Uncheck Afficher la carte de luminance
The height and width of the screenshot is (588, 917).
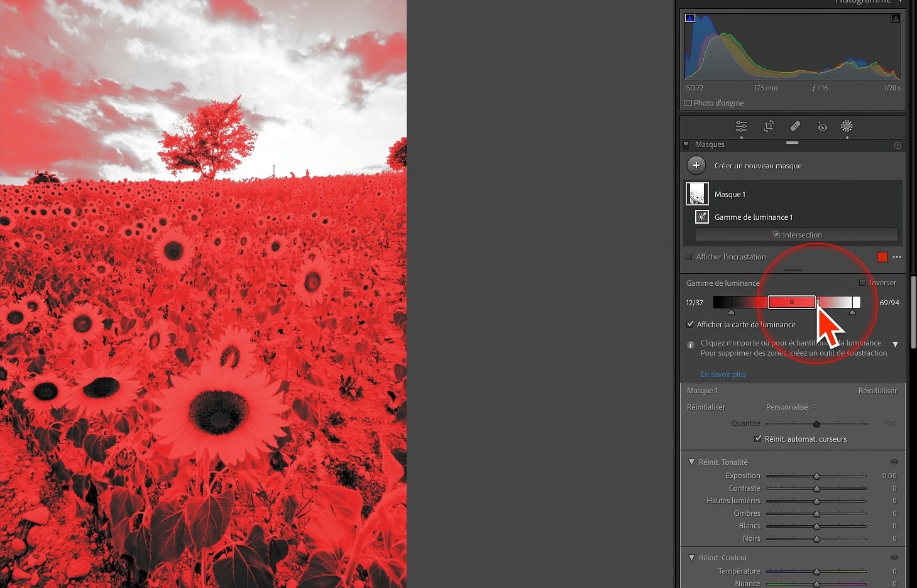(x=690, y=324)
